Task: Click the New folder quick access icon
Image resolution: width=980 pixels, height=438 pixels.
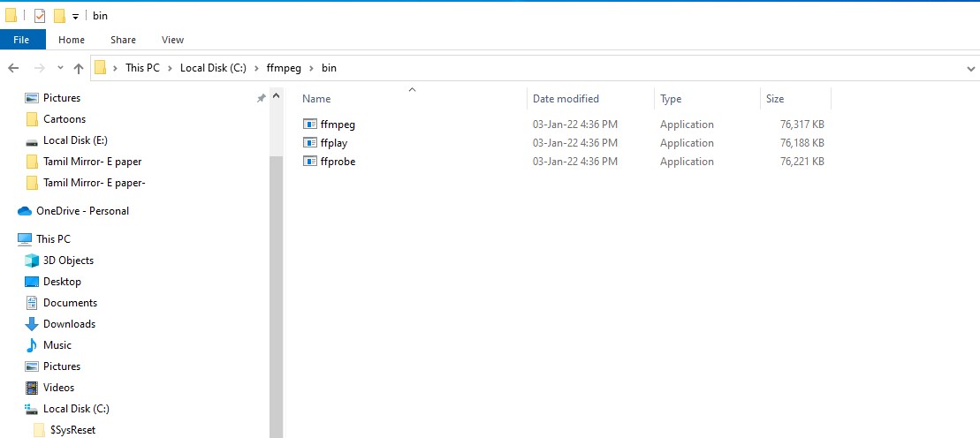Action: coord(59,16)
